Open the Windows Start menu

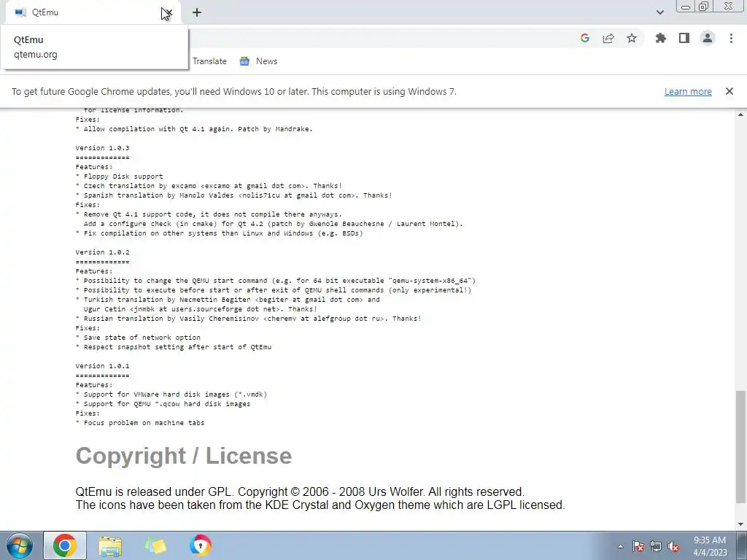(x=19, y=545)
